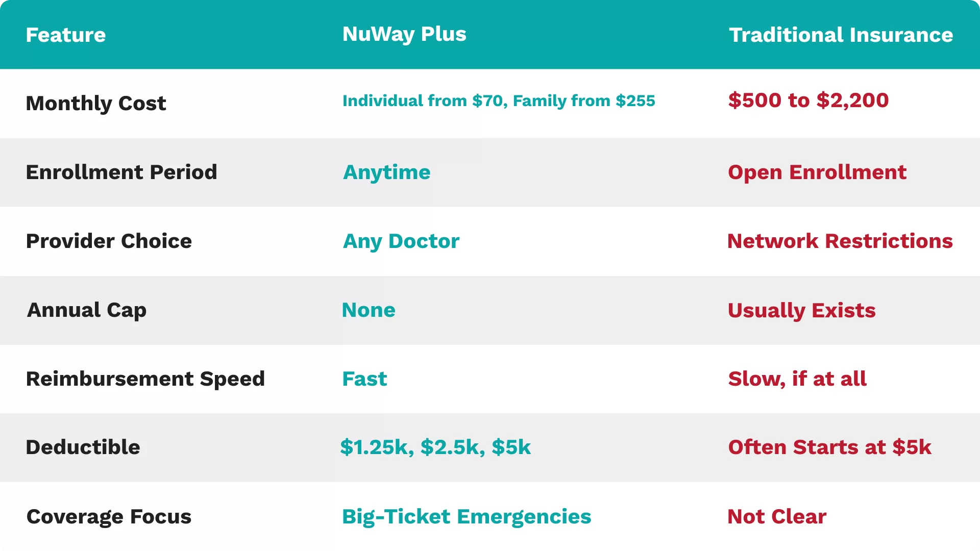Click 'Often Starts at $5k' text
Viewport: 980px width, 551px height.
[x=829, y=447]
